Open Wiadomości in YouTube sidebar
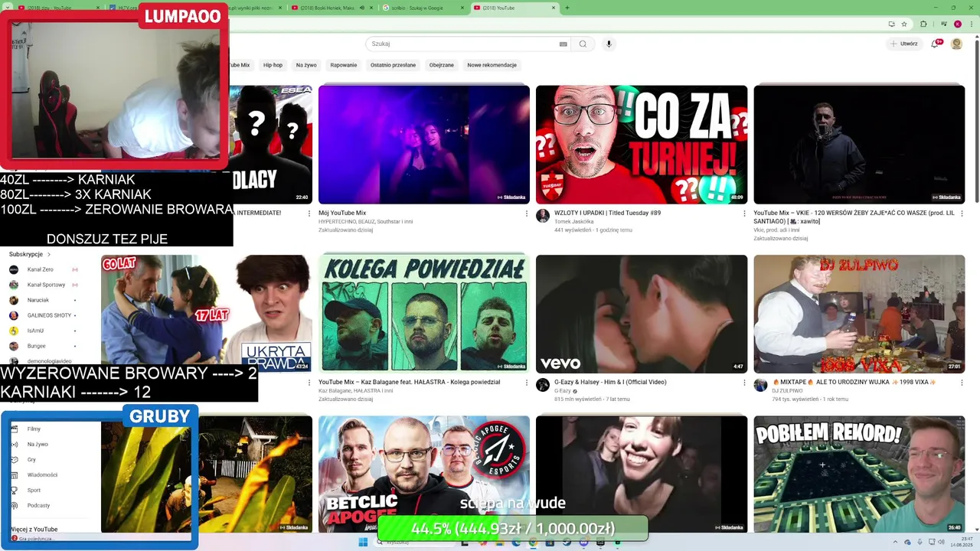The width and height of the screenshot is (980, 551). 42,474
